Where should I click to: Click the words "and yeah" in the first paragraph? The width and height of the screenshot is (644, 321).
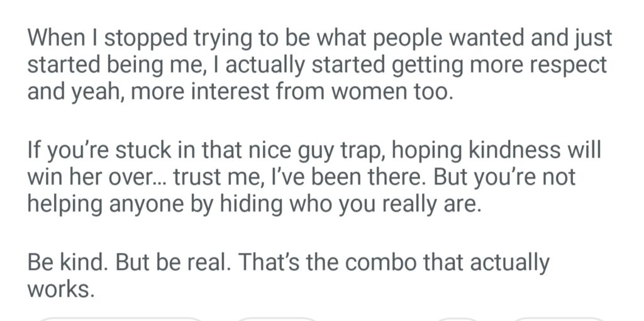point(68,92)
